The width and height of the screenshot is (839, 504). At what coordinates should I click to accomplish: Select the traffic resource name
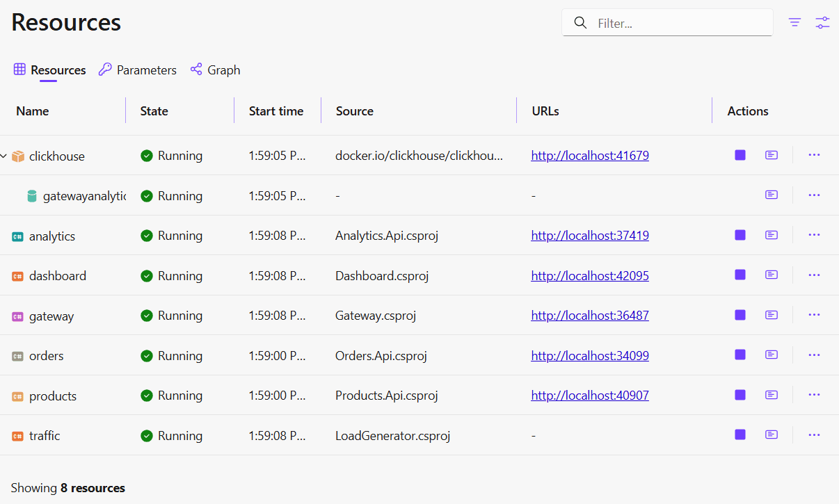[45, 436]
